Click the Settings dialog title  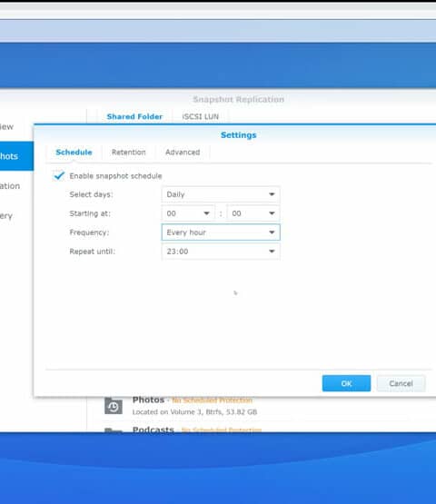coord(239,135)
